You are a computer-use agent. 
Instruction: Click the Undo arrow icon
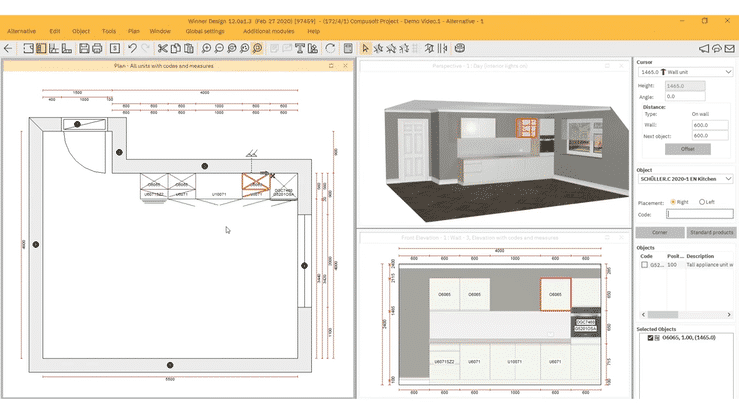coord(132,48)
